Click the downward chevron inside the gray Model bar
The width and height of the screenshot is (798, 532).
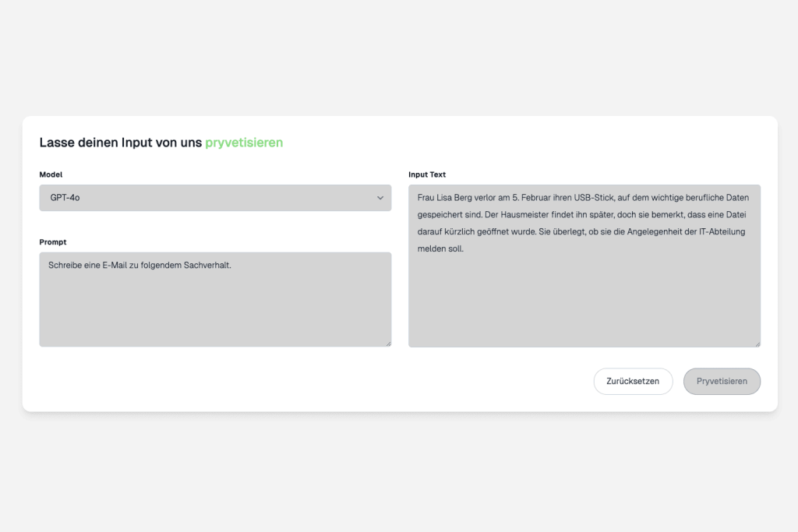380,198
